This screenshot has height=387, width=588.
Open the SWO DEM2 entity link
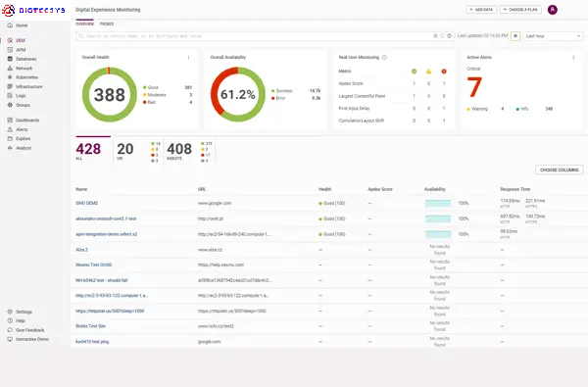[86, 203]
